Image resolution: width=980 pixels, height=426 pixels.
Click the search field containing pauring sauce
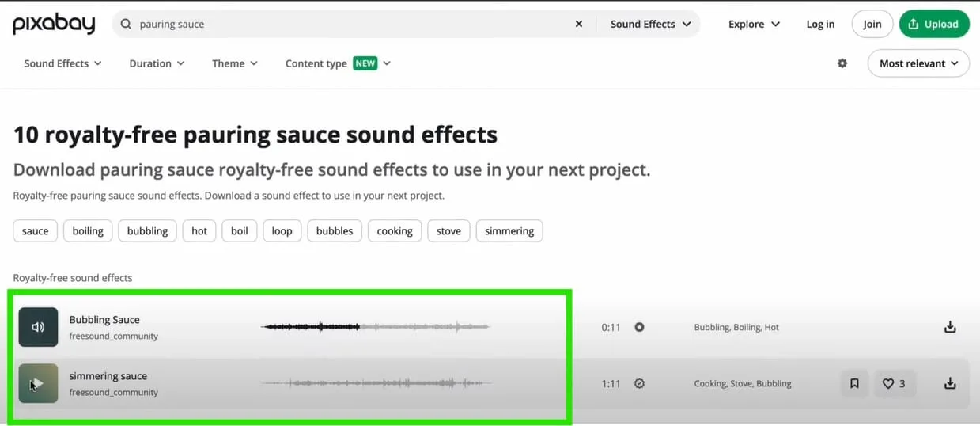tap(353, 24)
